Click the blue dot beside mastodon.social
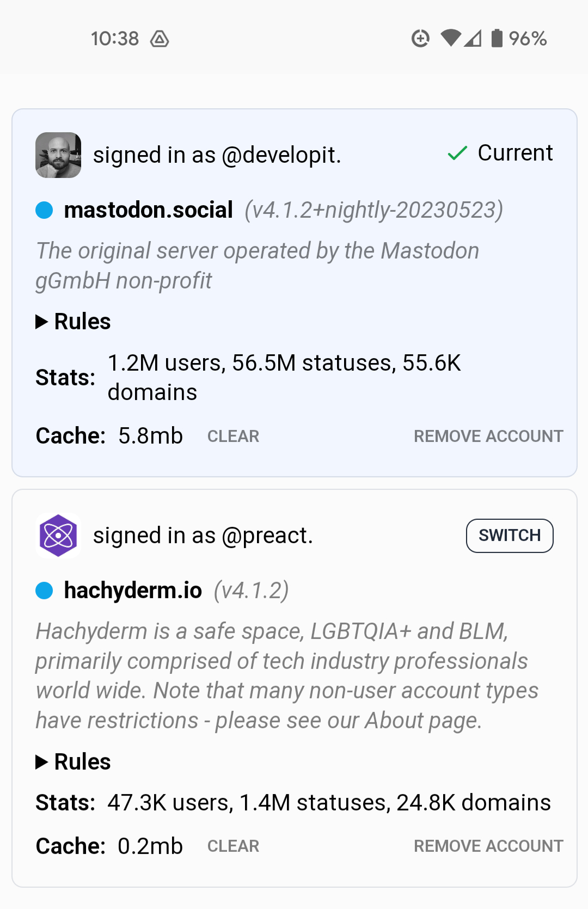This screenshot has width=588, height=909. 44,210
